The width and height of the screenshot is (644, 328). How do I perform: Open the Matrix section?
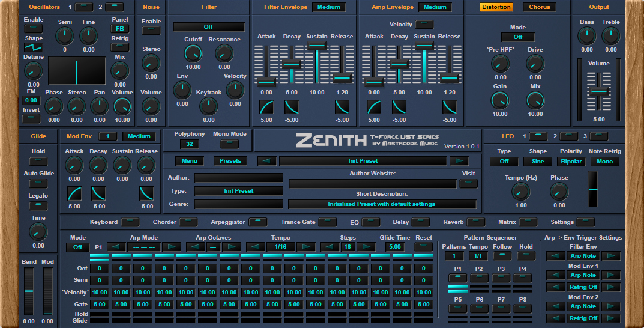(x=528, y=222)
